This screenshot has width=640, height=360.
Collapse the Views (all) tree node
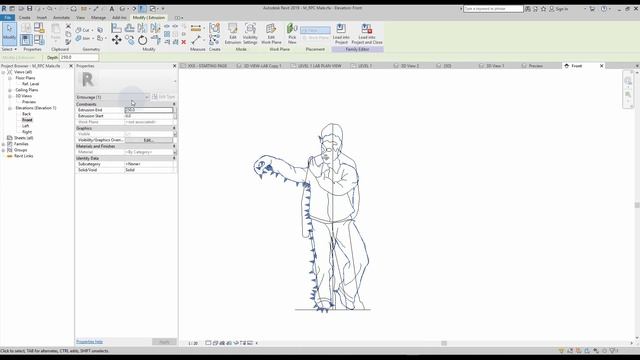[x=3, y=72]
